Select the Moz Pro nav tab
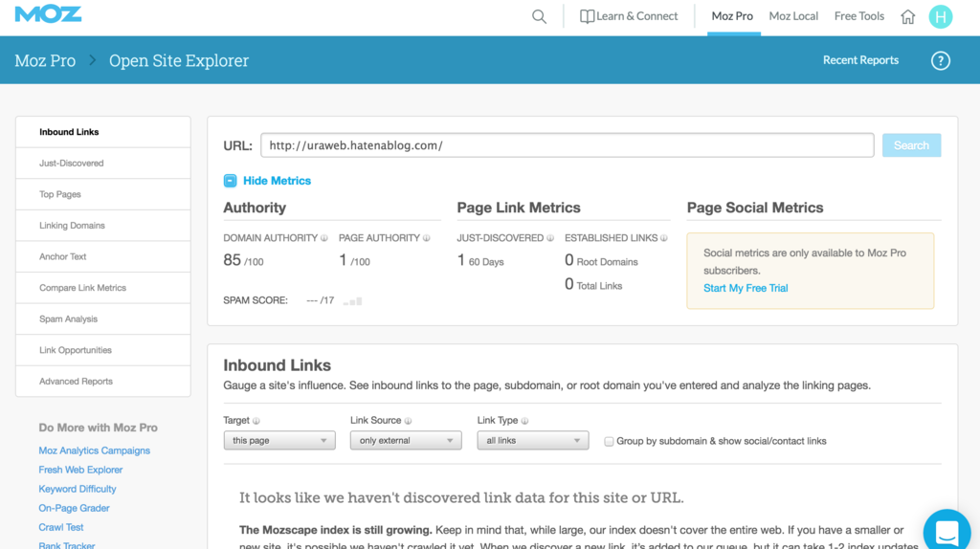 coord(732,16)
